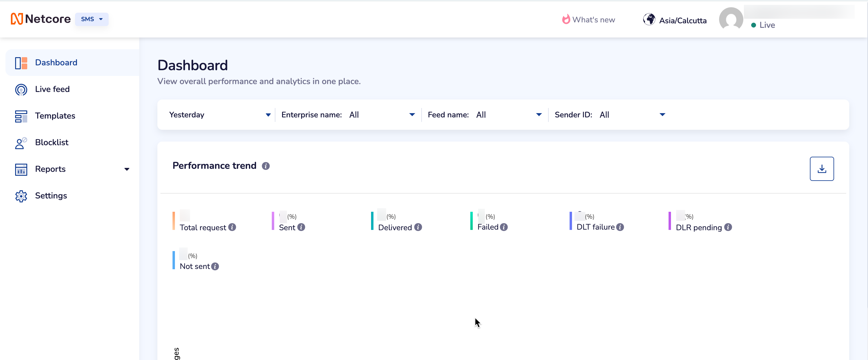This screenshot has height=360, width=868.
Task: Open the What's new menu
Action: coord(588,20)
